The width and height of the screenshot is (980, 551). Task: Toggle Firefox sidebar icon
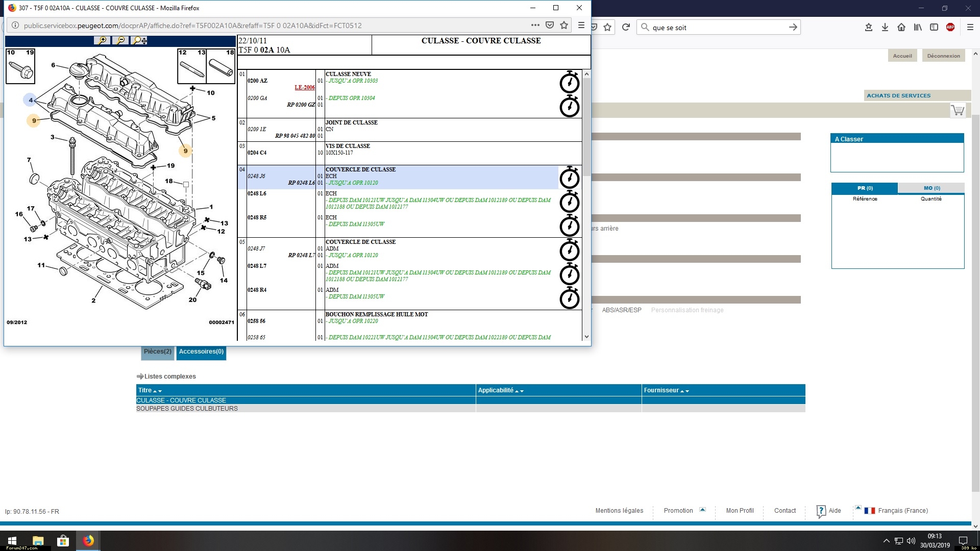coord(934,28)
